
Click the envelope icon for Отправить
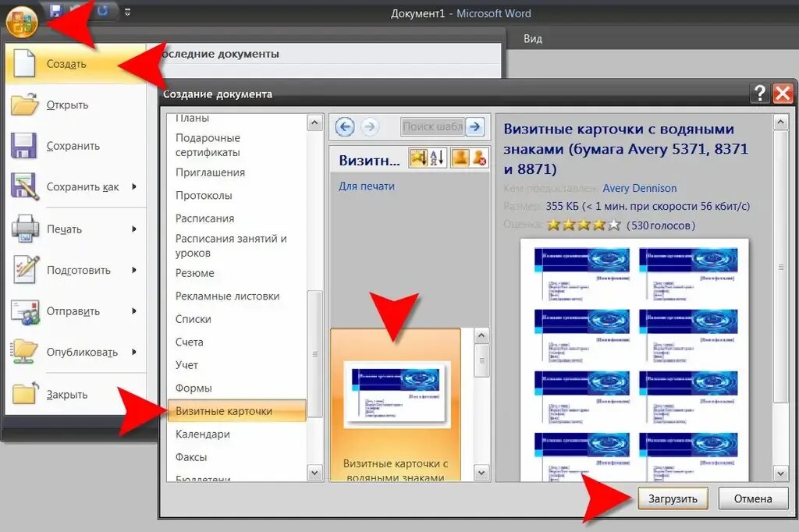coord(25,311)
